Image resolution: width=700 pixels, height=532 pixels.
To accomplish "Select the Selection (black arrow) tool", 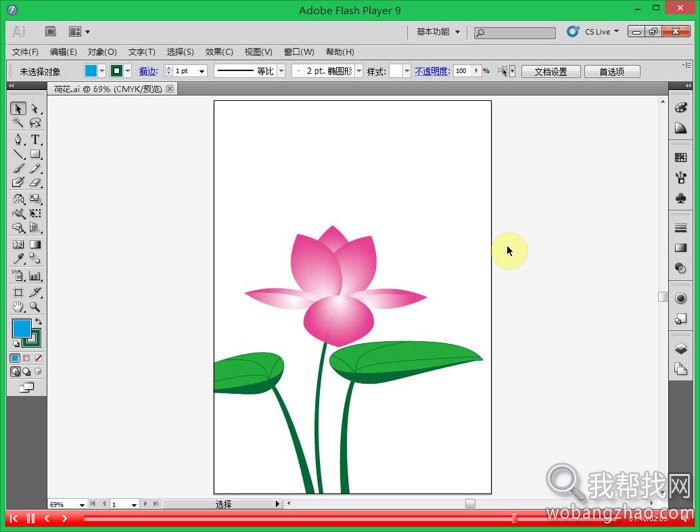I will pyautogui.click(x=18, y=108).
